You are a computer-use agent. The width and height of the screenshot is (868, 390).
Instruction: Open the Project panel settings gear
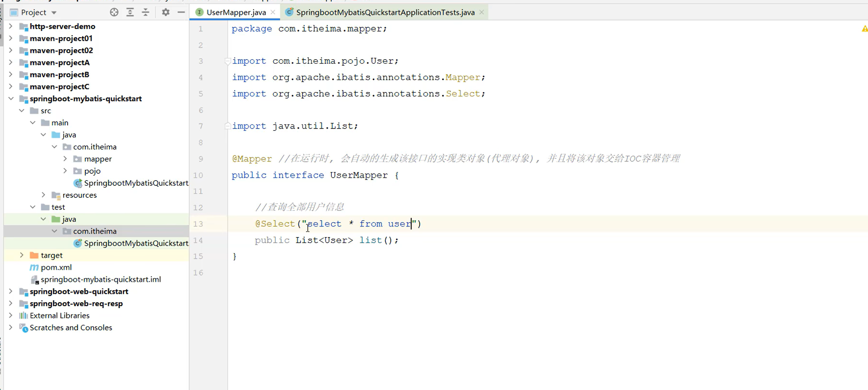(165, 12)
